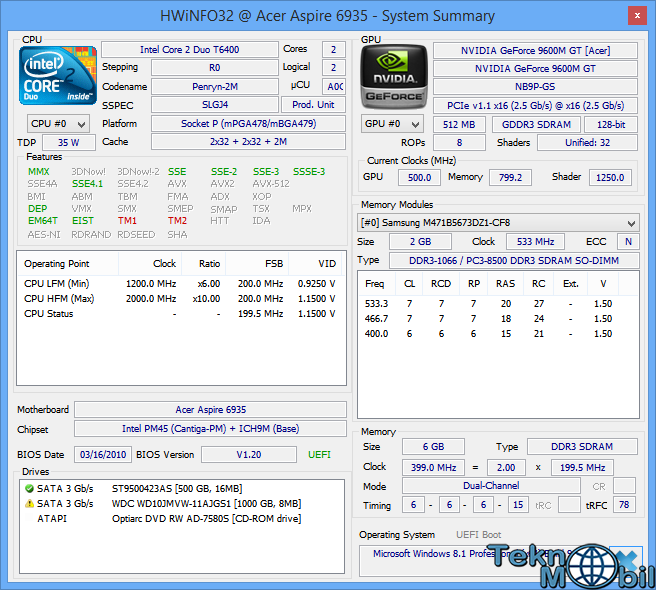
Task: Select the CPU Status row
Action: point(180,314)
